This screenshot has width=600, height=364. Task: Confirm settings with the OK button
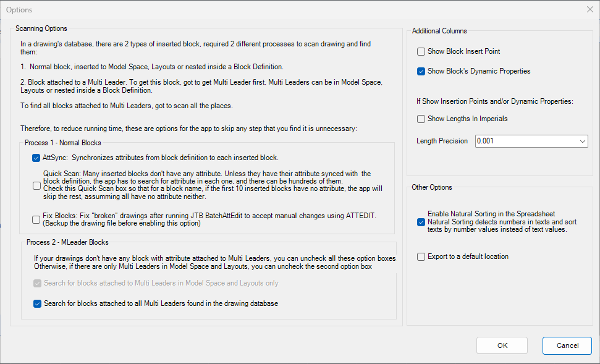[502, 345]
